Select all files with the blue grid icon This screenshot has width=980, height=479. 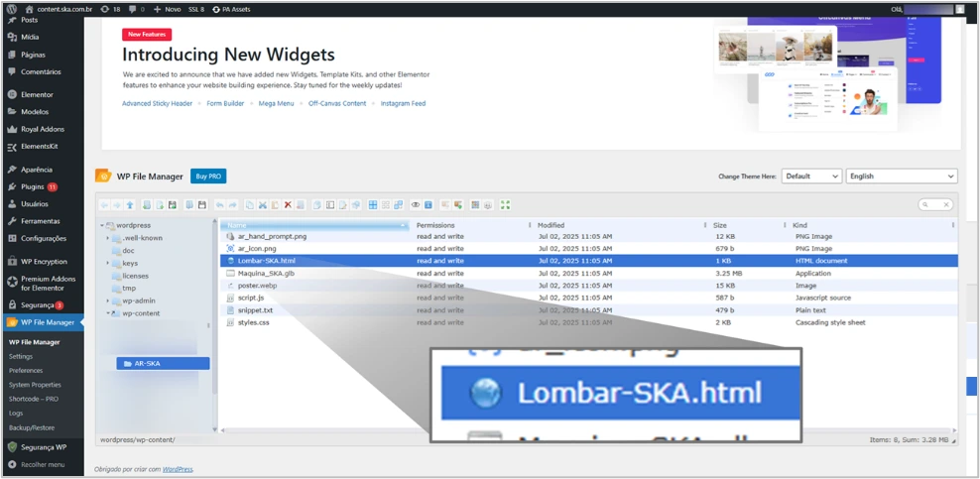coord(373,205)
